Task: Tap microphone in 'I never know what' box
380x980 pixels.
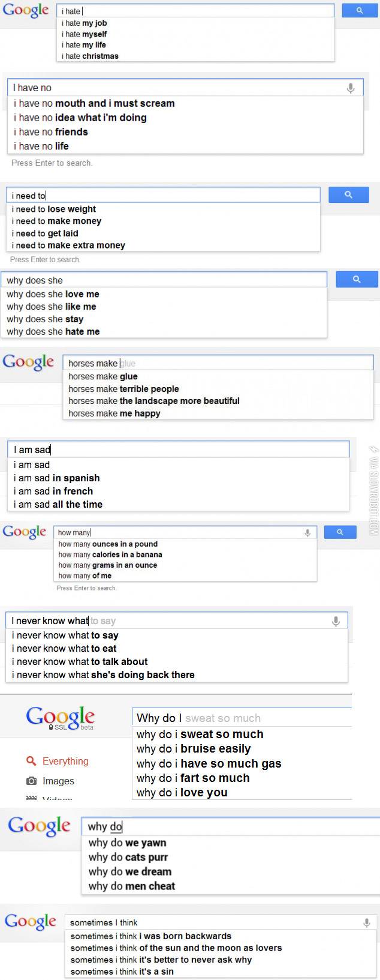Action: point(336,621)
